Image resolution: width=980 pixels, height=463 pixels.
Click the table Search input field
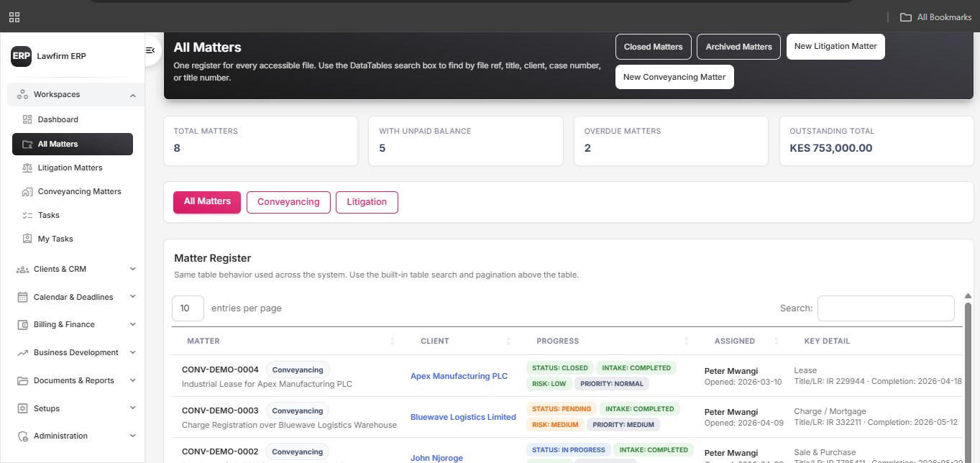point(886,308)
